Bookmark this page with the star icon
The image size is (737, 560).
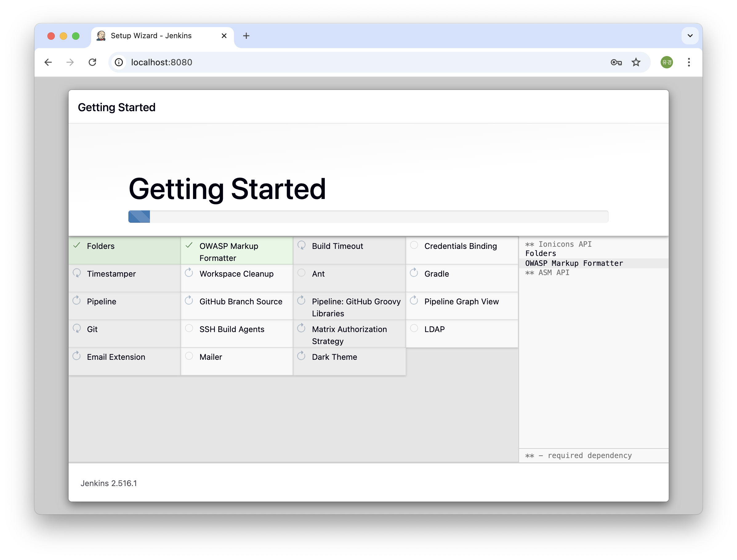[x=636, y=62]
